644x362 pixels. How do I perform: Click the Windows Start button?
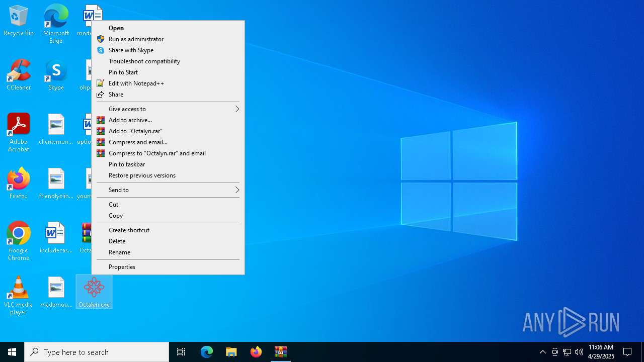[12, 352]
